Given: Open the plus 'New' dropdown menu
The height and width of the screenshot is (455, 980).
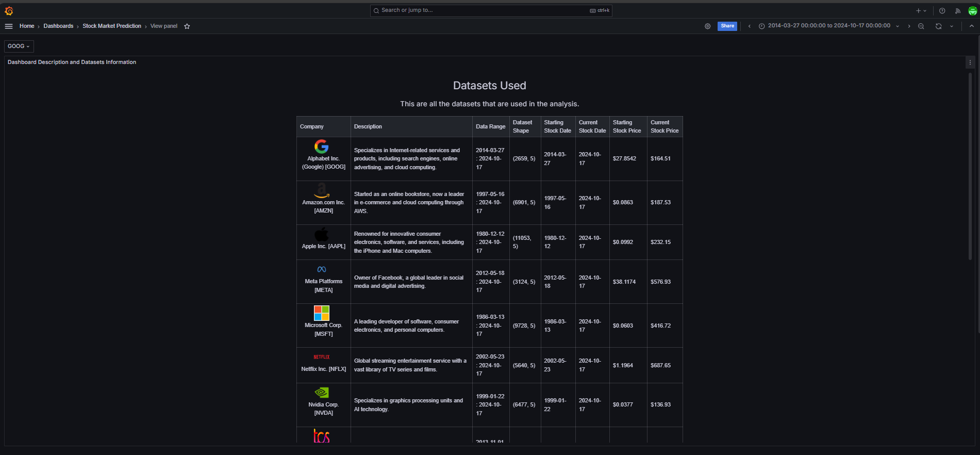Looking at the screenshot, I should 921,11.
